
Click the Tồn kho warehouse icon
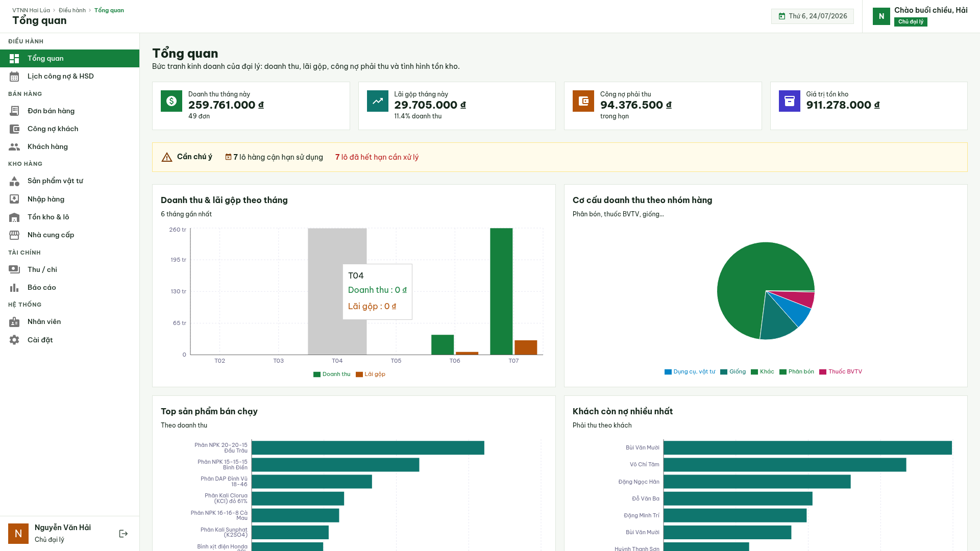pyautogui.click(x=14, y=217)
